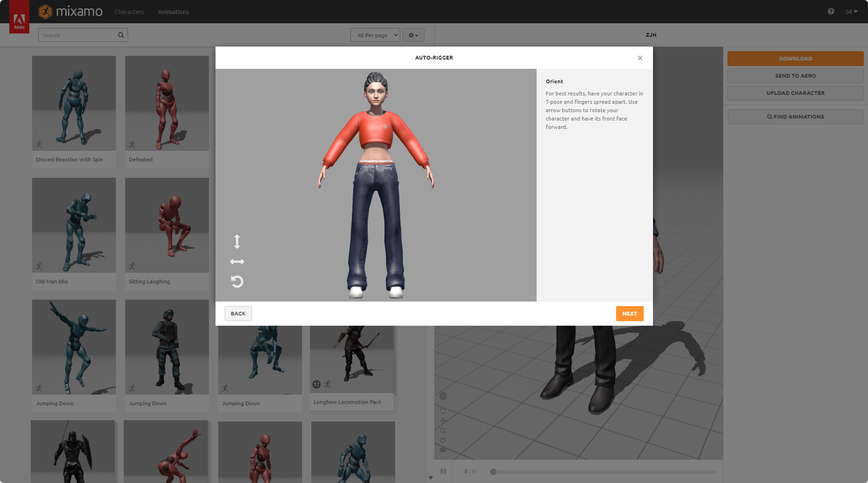The width and height of the screenshot is (868, 483).
Task: Click the search magnifier icon
Action: (121, 35)
